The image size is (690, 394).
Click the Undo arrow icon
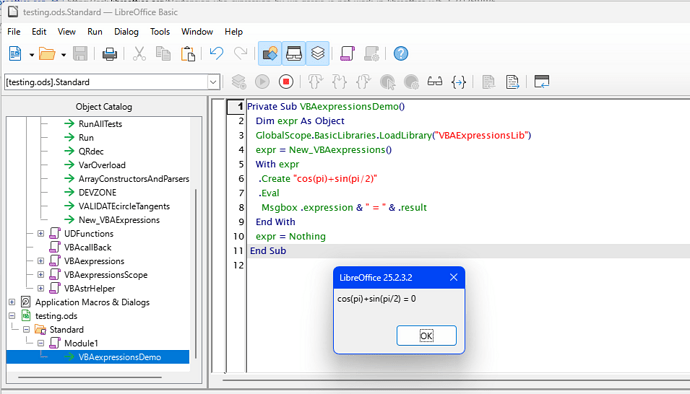[217, 54]
